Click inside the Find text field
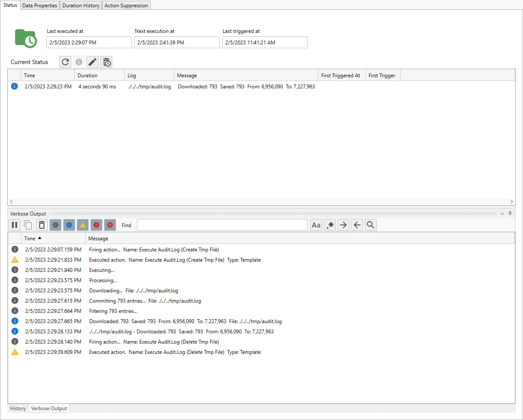 [x=222, y=225]
